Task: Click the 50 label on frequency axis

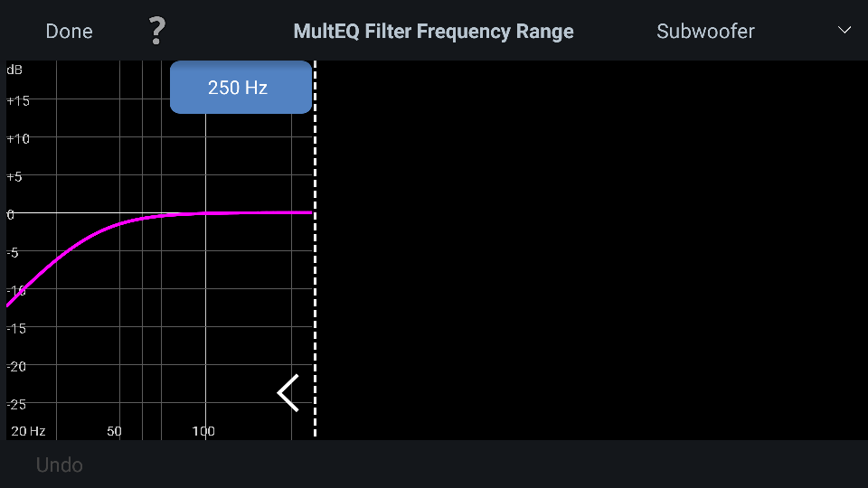Action: click(x=114, y=431)
